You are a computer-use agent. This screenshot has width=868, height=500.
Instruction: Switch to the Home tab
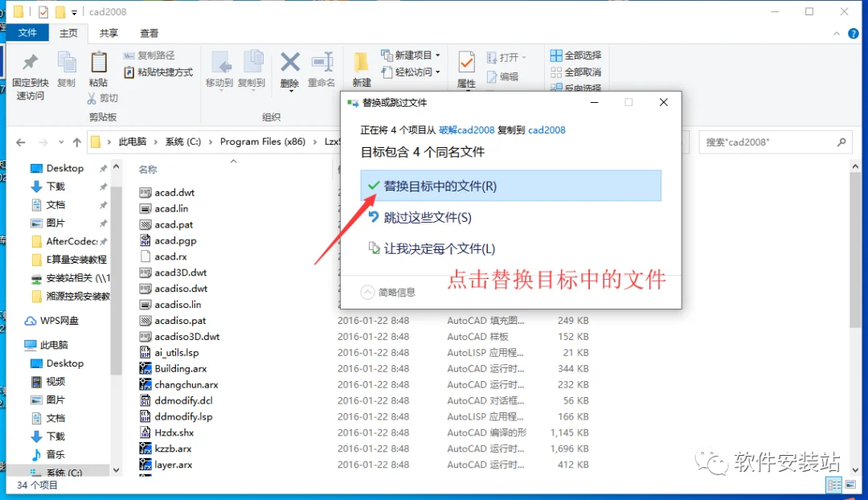(x=68, y=33)
